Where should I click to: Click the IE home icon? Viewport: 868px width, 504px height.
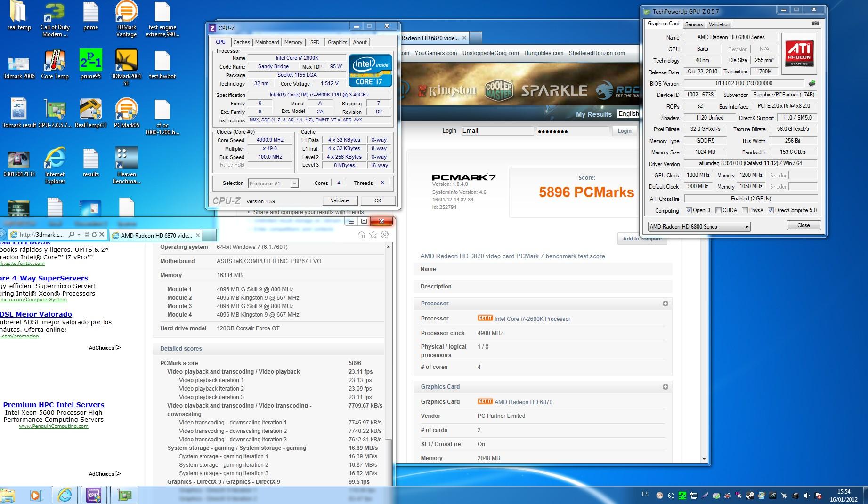click(x=362, y=234)
